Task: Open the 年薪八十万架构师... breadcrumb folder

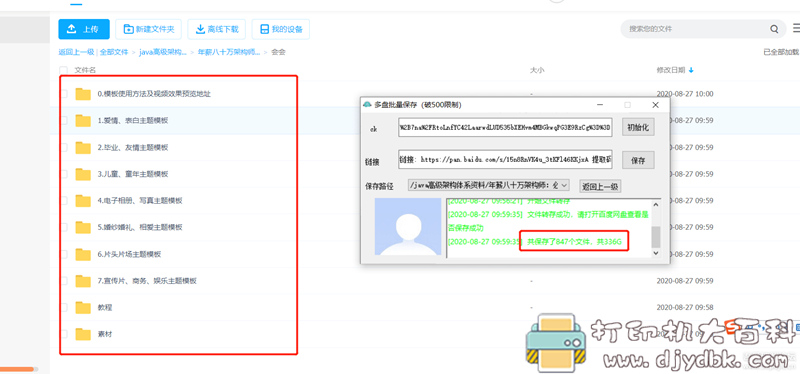Action: (x=229, y=52)
